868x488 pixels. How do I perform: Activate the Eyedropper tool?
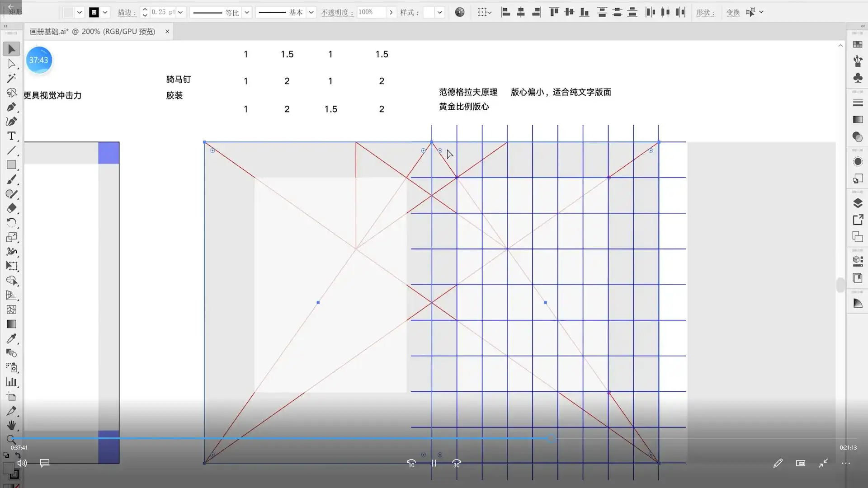(11, 338)
